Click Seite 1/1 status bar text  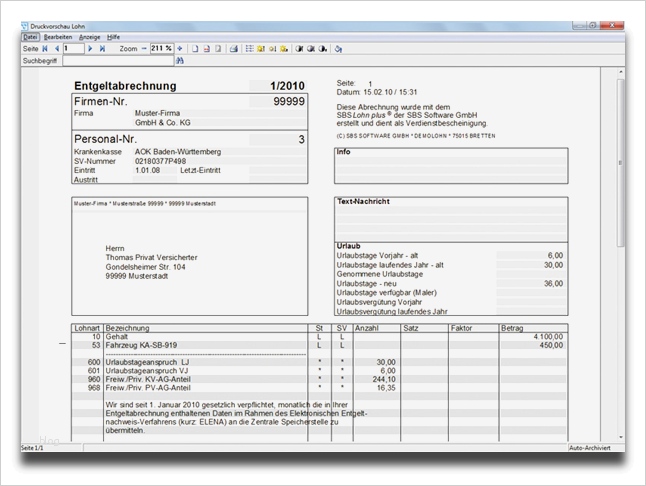[32, 448]
